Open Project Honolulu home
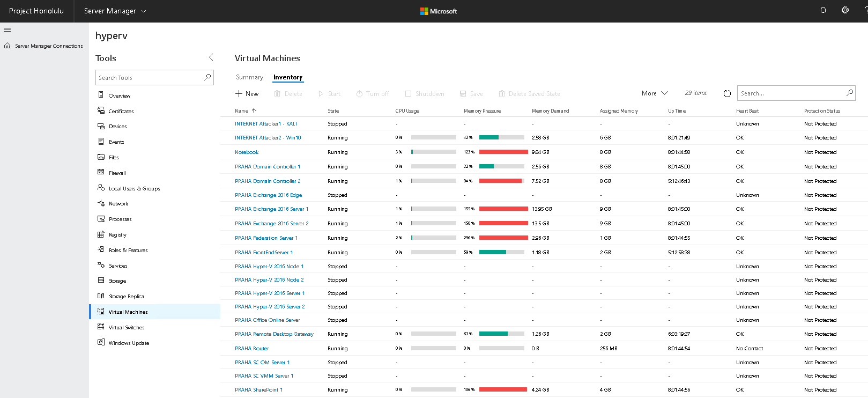 36,11
